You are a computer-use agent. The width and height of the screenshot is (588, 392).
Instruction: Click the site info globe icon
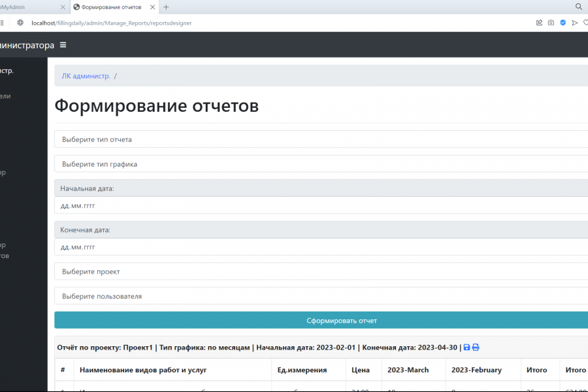pyautogui.click(x=20, y=23)
